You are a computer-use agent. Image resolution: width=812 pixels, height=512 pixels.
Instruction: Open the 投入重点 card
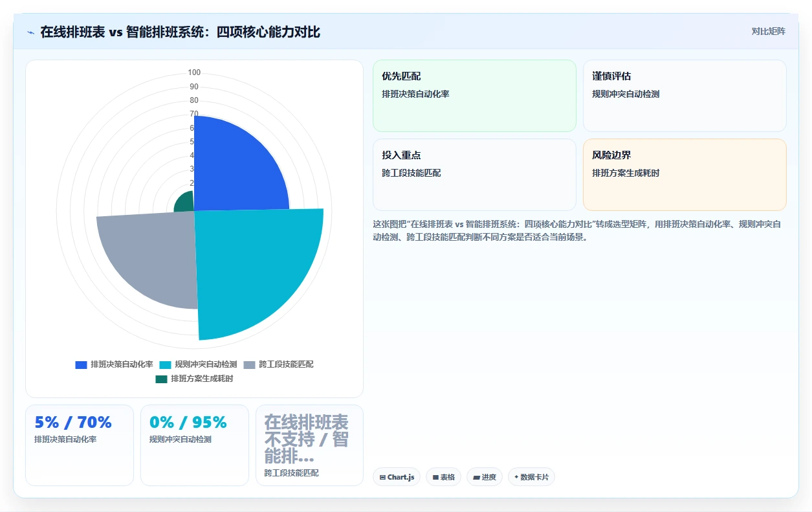pos(474,175)
